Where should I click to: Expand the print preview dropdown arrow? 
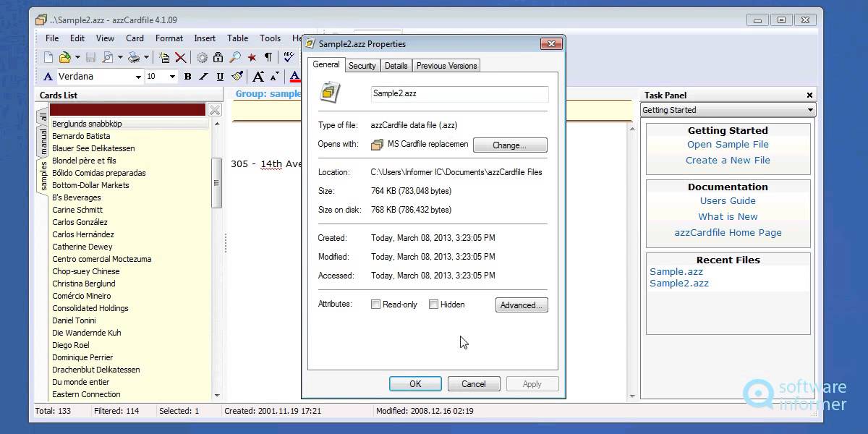(x=120, y=57)
